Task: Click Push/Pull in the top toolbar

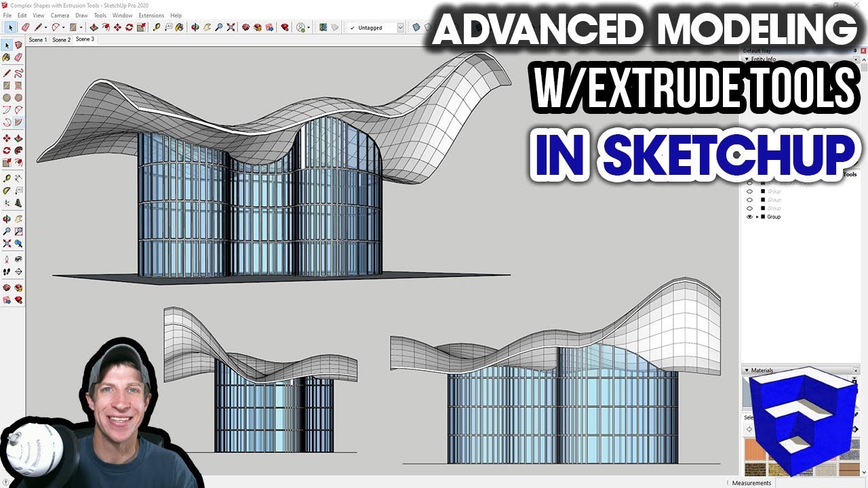Action: click(94, 28)
